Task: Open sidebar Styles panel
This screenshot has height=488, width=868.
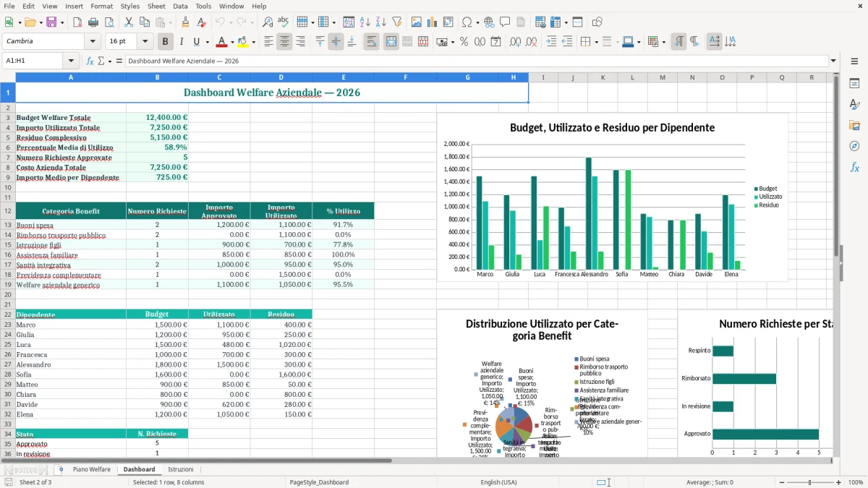Action: (x=854, y=104)
